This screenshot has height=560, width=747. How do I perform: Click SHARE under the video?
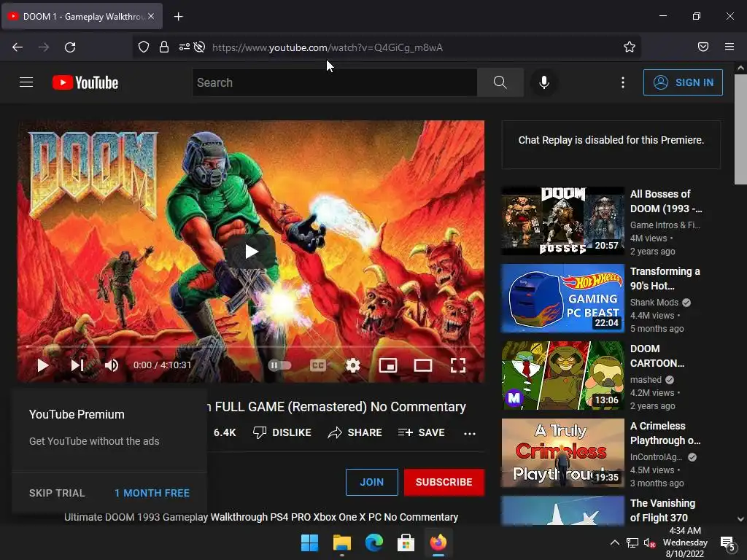[355, 432]
